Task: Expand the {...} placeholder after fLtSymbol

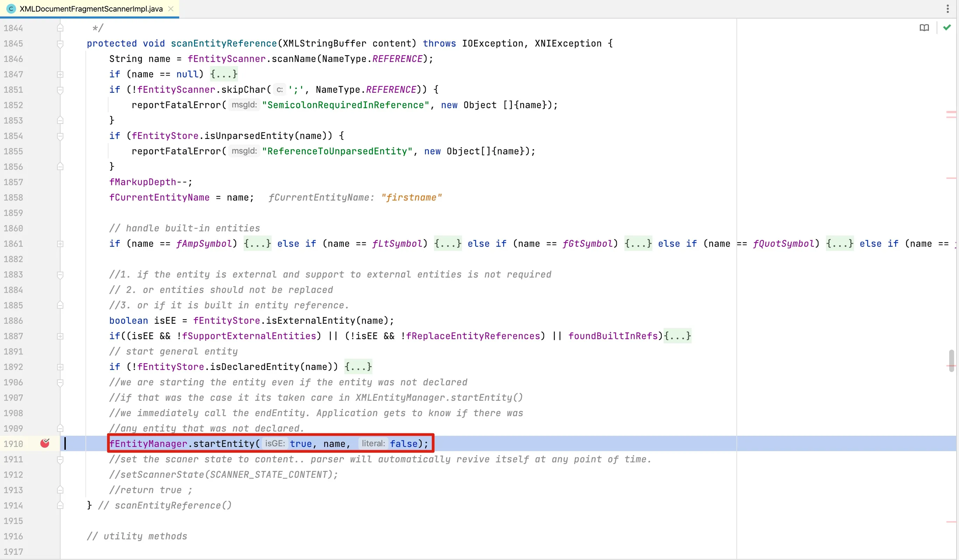Action: tap(448, 244)
